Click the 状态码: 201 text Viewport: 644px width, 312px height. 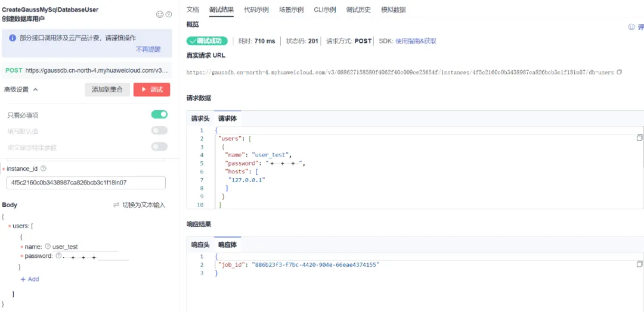[x=302, y=41]
